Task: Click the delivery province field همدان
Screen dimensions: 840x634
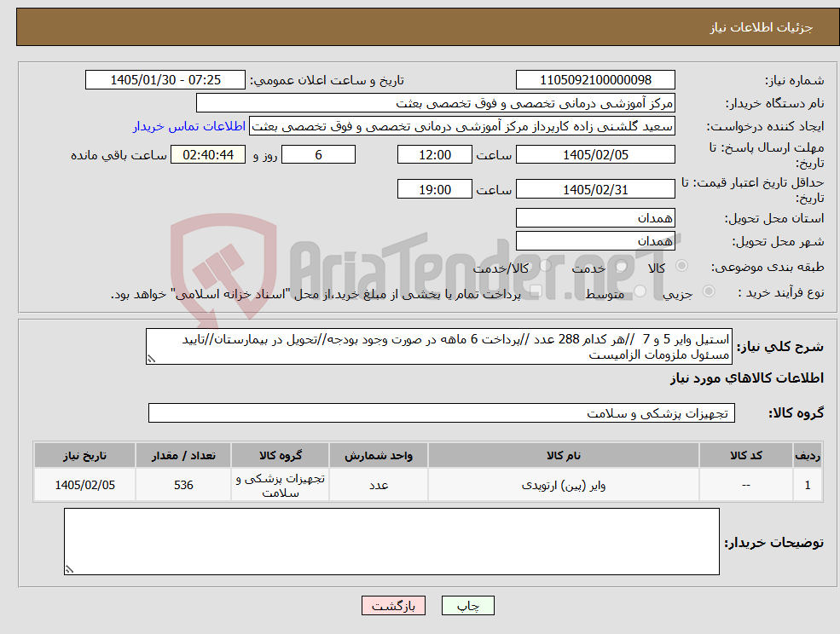Action: (x=595, y=218)
